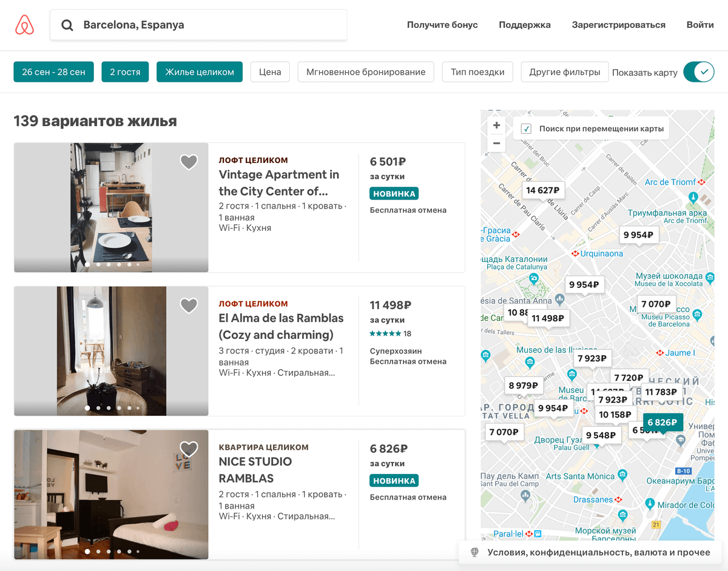The height and width of the screenshot is (571, 728).
Task: Zoom in on the map
Action: coord(496,125)
